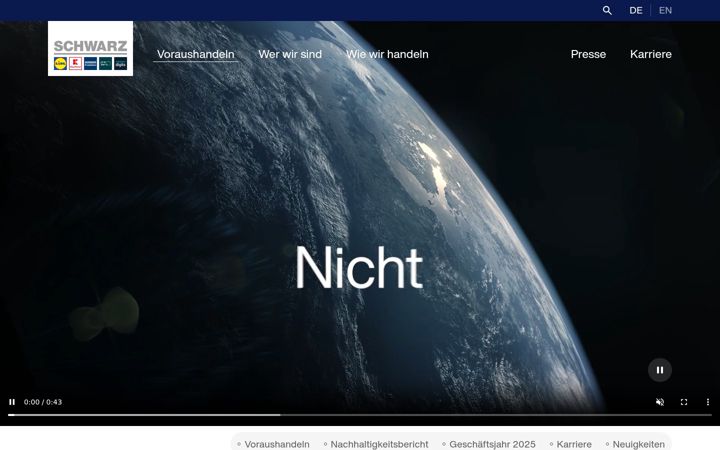Image resolution: width=720 pixels, height=450 pixels.
Task: Open the Voraushandeln navigation menu
Action: (196, 54)
